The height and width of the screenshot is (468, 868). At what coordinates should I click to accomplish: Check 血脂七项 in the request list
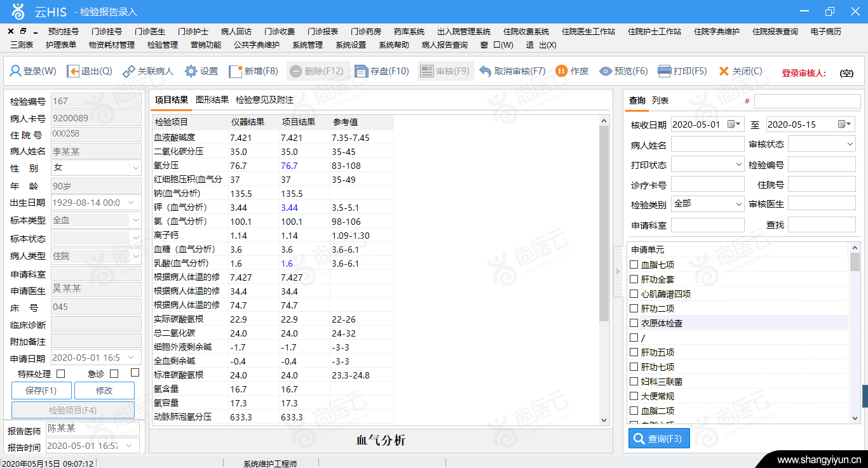pyautogui.click(x=634, y=265)
